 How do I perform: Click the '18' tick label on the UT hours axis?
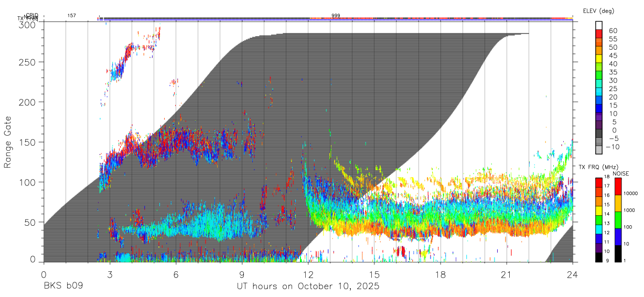pos(441,274)
